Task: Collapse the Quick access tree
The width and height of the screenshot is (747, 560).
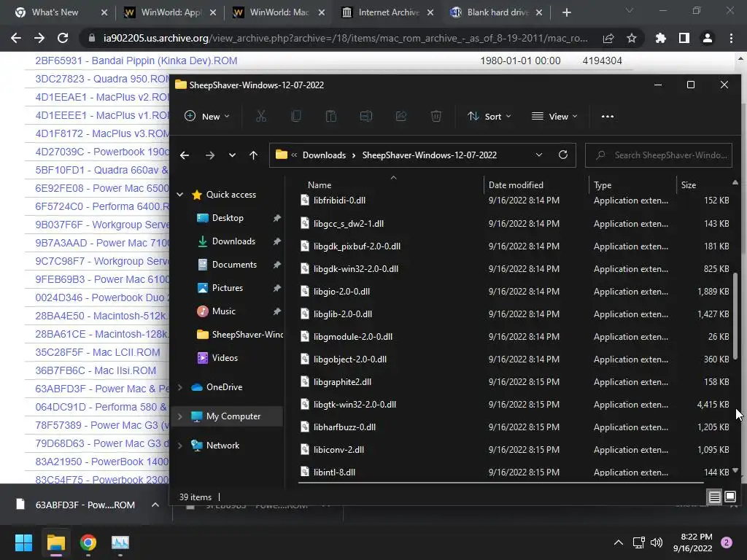Action: pyautogui.click(x=180, y=194)
